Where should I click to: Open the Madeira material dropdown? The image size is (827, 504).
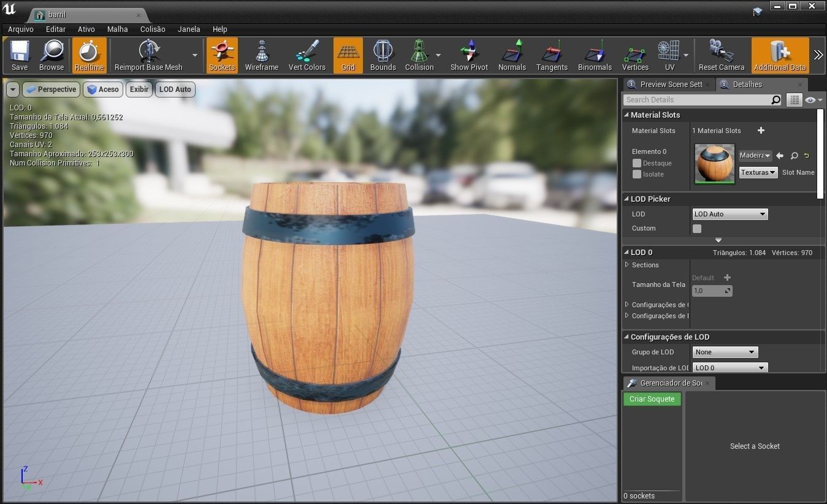click(x=755, y=156)
